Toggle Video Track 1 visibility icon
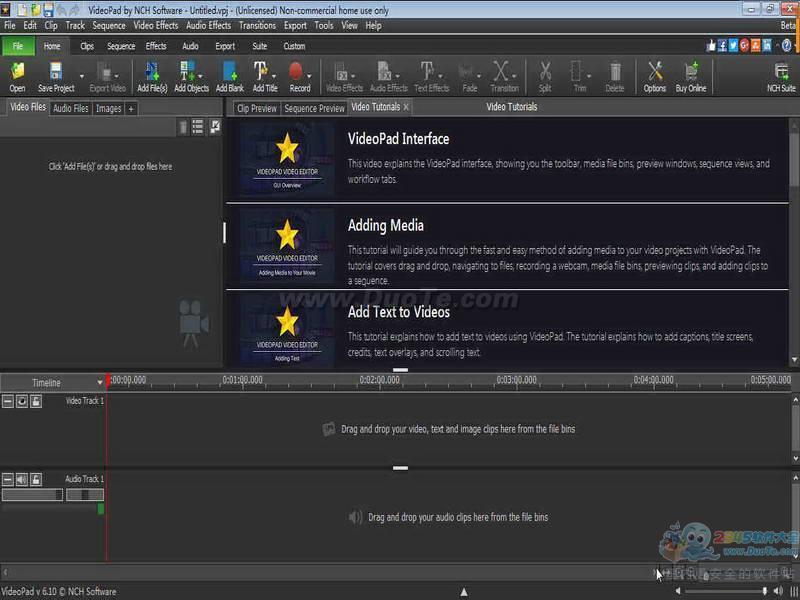800x600 pixels. coord(21,402)
